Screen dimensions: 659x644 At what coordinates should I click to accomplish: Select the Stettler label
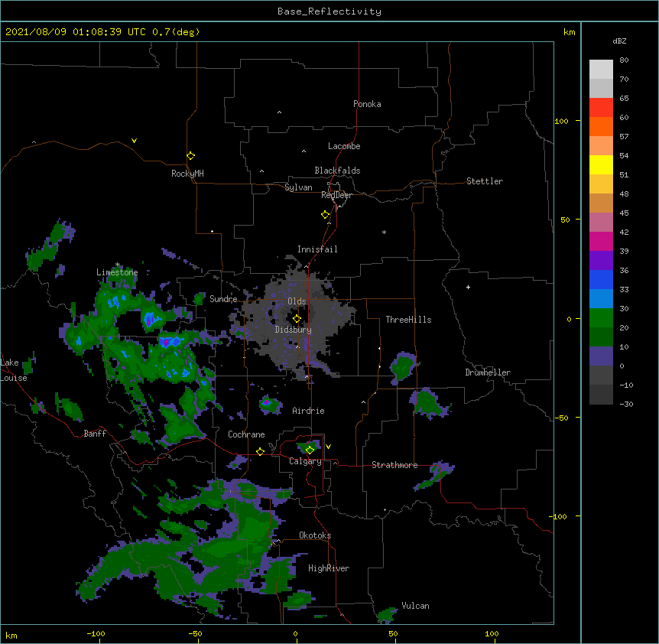[x=484, y=181]
